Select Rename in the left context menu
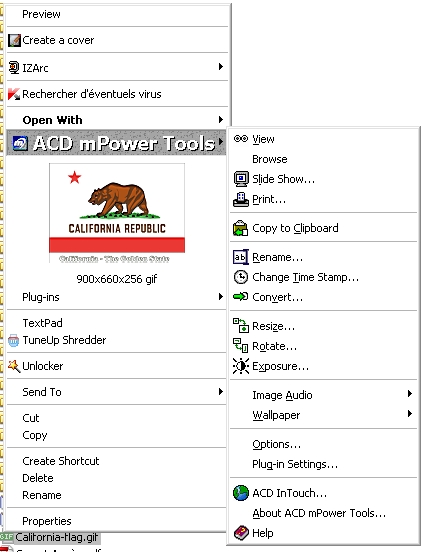The image size is (427, 552). 117,495
